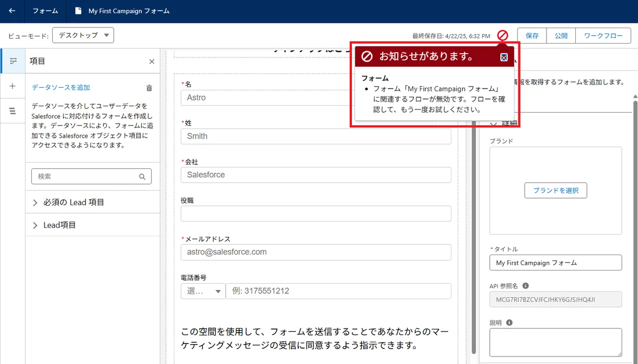The height and width of the screenshot is (364, 638).
Task: Click the ブランドを選択 button
Action: pos(556,190)
